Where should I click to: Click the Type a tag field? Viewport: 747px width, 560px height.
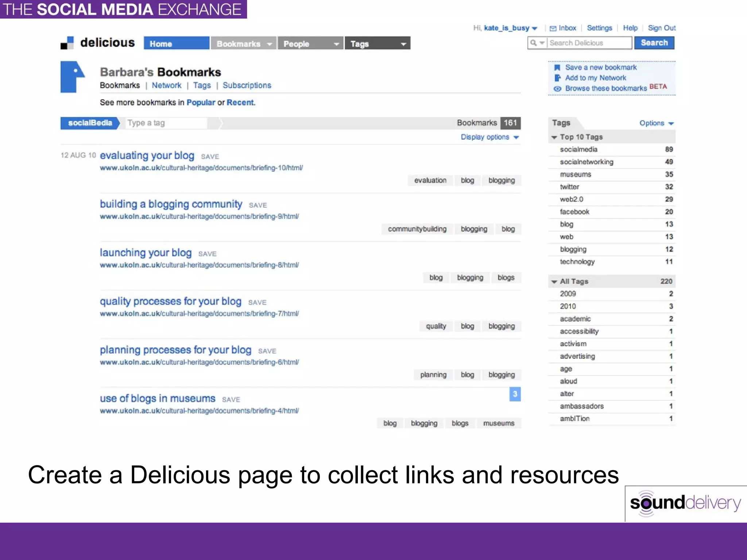coord(166,123)
